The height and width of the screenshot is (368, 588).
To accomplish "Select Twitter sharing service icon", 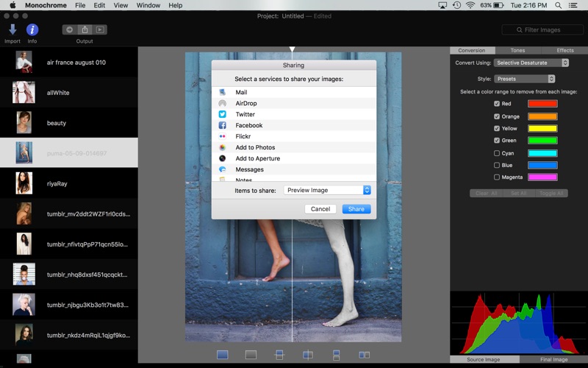I will click(x=222, y=114).
